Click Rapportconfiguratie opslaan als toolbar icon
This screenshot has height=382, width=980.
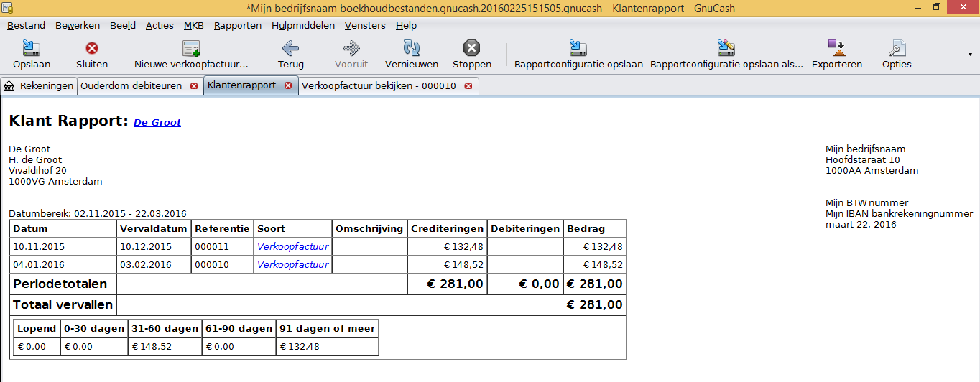point(726,48)
